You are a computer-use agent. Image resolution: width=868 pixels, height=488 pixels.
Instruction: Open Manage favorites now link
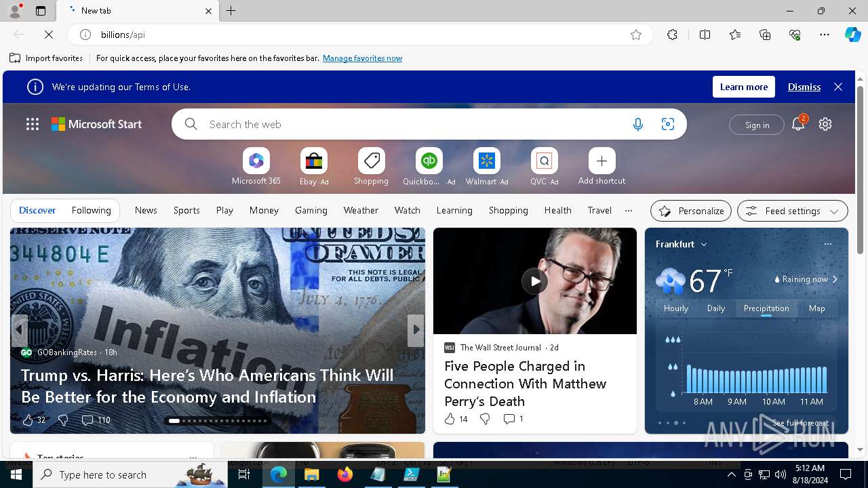pyautogui.click(x=363, y=58)
